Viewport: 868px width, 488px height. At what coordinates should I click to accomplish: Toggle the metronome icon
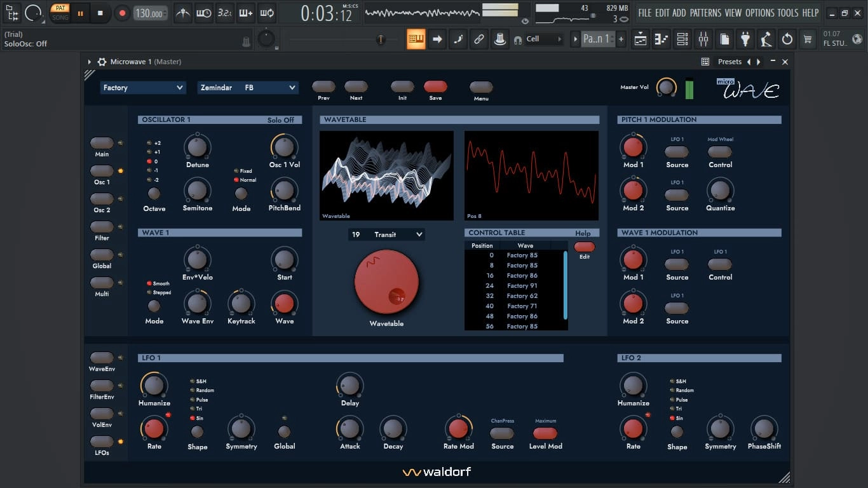[183, 13]
